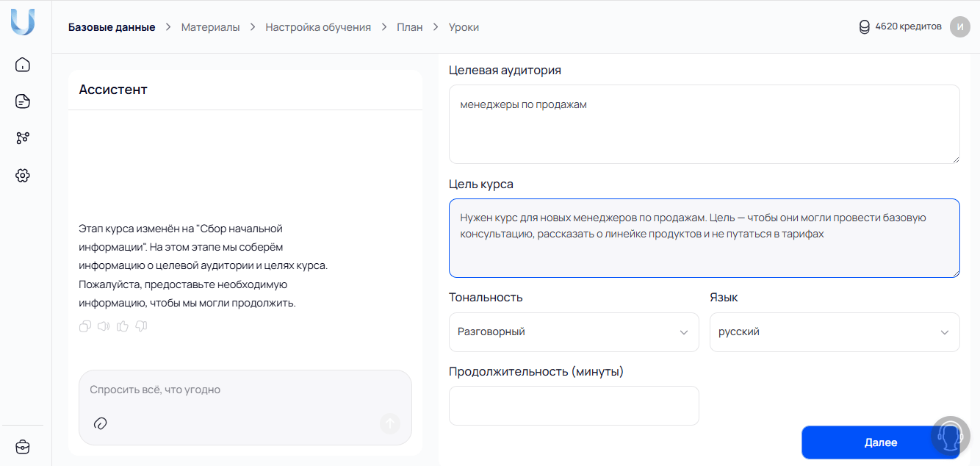Click the briefcase icon at sidebar bottom
980x466 pixels.
point(23,446)
